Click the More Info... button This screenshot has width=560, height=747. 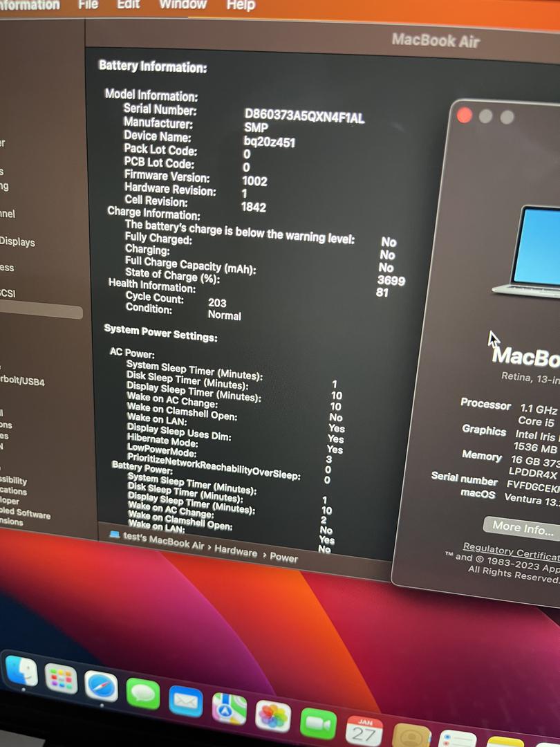click(522, 527)
